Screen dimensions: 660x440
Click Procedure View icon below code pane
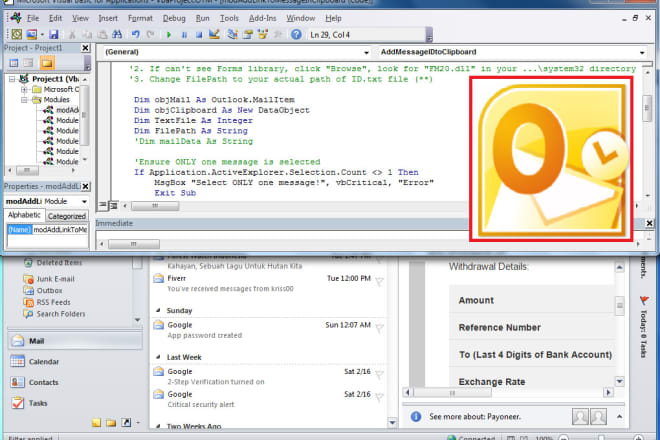click(103, 205)
